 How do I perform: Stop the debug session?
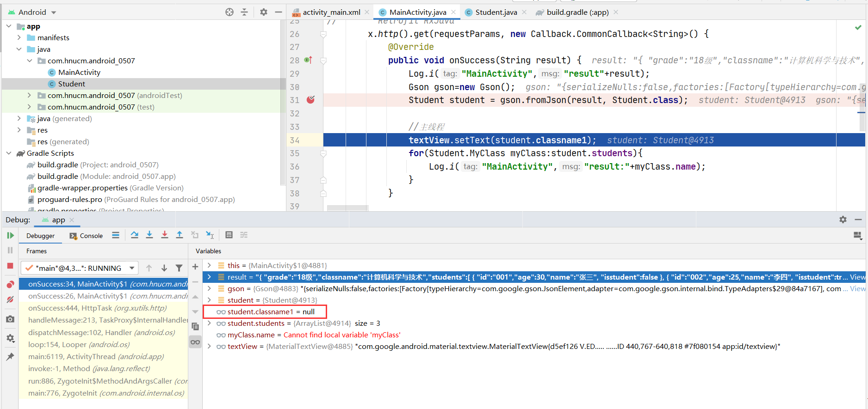[x=10, y=266]
